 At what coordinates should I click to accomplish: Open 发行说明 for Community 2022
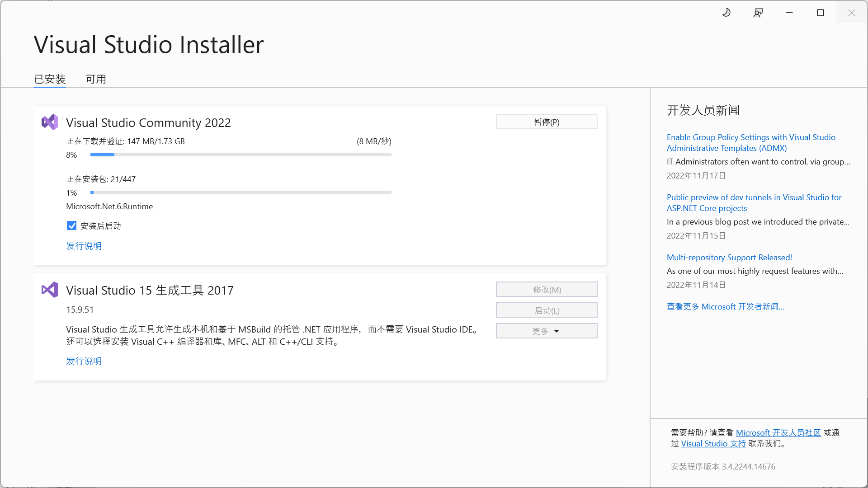(x=84, y=246)
